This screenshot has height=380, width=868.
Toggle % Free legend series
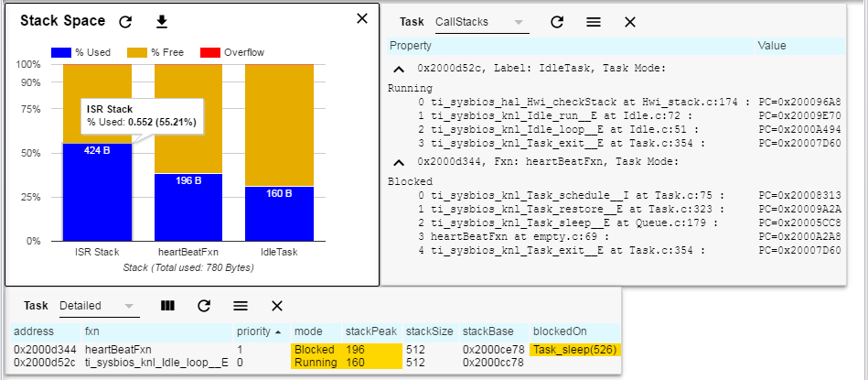155,52
